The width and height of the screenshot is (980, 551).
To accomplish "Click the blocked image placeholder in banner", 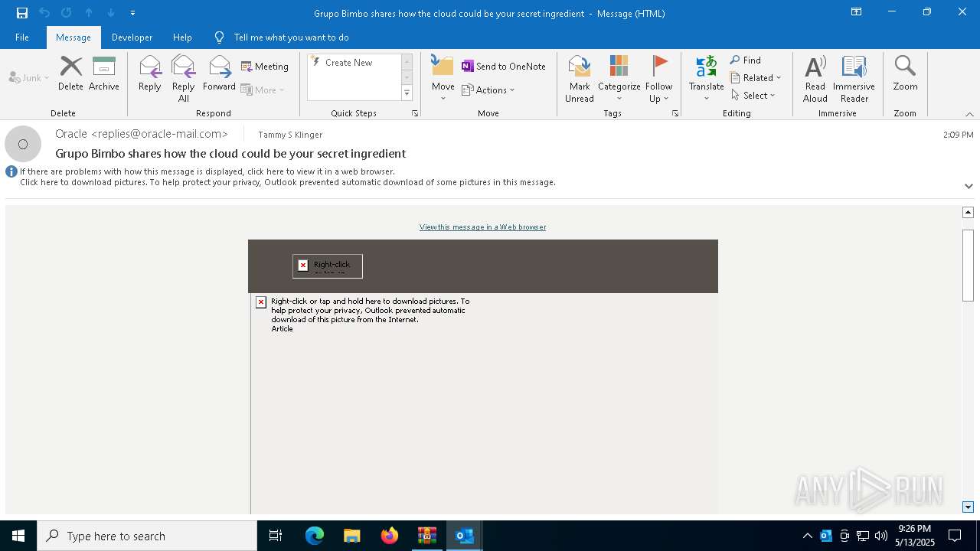I will pyautogui.click(x=328, y=266).
